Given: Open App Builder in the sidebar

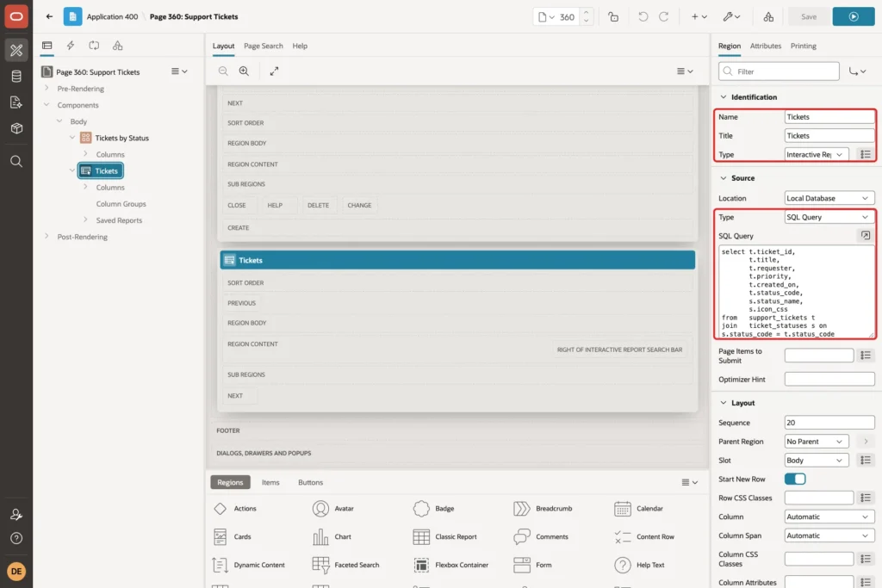Looking at the screenshot, I should [16, 50].
